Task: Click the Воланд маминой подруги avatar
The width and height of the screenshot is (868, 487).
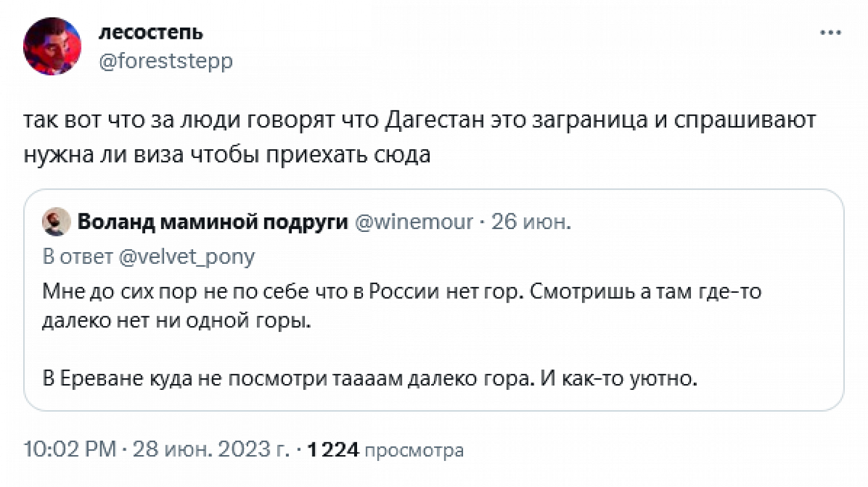Action: point(56,222)
